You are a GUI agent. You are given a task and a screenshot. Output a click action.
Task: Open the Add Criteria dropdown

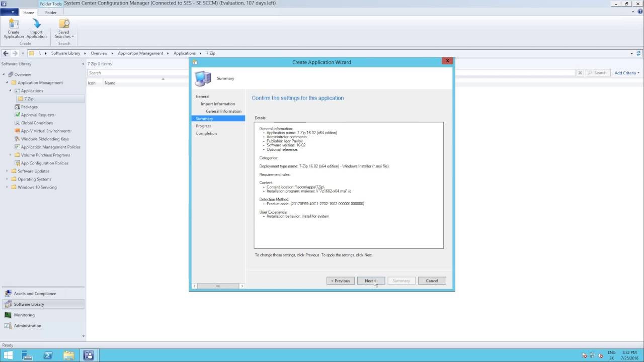pos(627,73)
